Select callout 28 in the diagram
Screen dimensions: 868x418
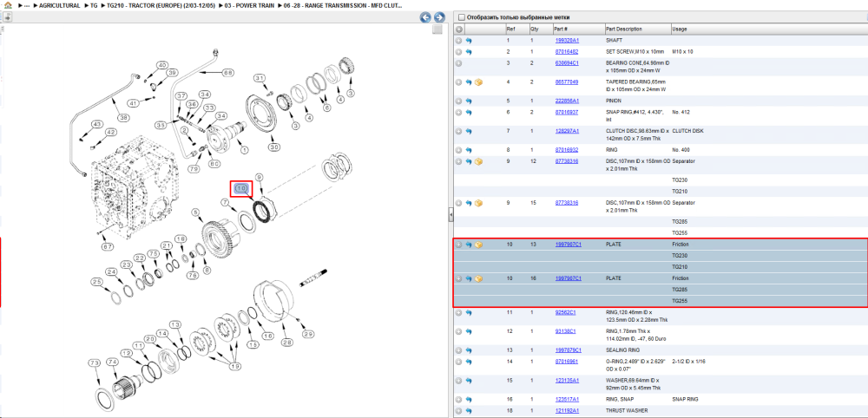[x=286, y=343]
